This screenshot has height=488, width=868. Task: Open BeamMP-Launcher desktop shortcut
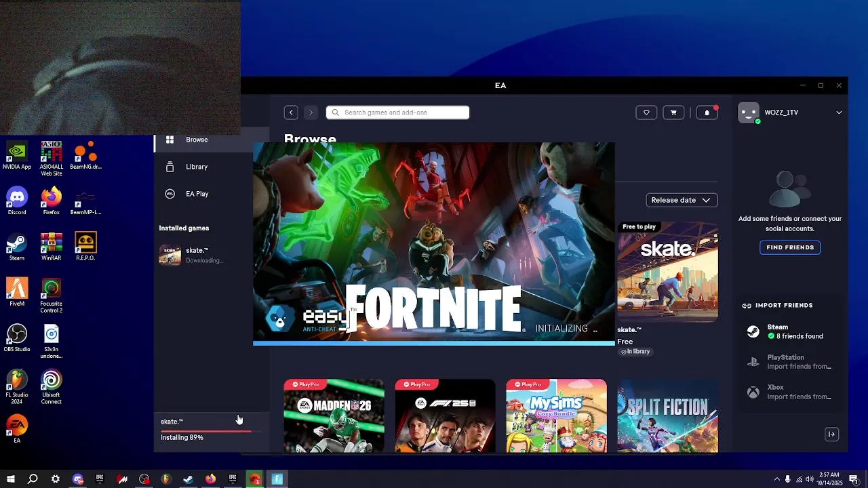pyautogui.click(x=85, y=201)
